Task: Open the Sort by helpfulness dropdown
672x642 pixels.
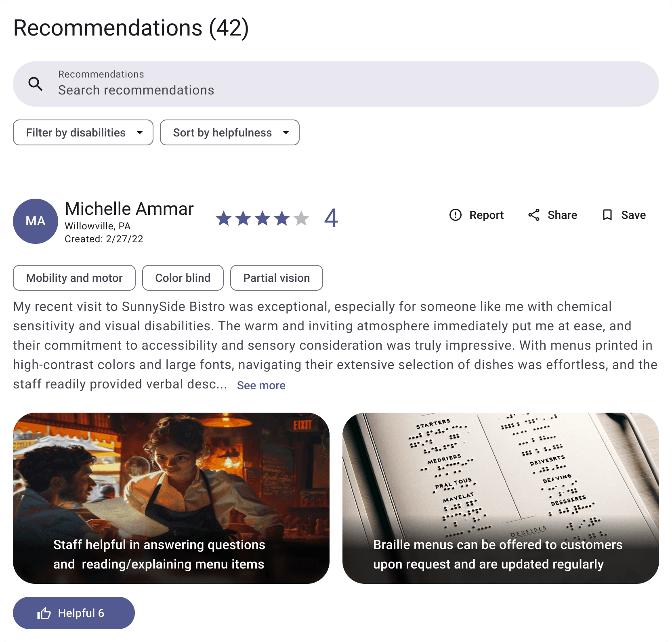Action: pyautogui.click(x=230, y=132)
